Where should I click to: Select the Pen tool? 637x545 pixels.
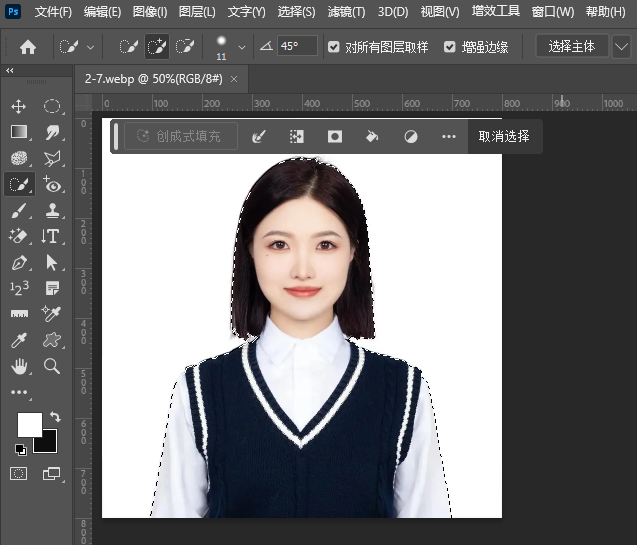click(18, 263)
